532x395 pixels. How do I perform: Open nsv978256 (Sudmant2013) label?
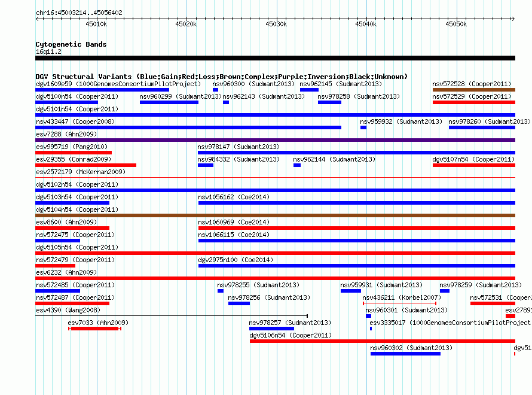coord(269,297)
